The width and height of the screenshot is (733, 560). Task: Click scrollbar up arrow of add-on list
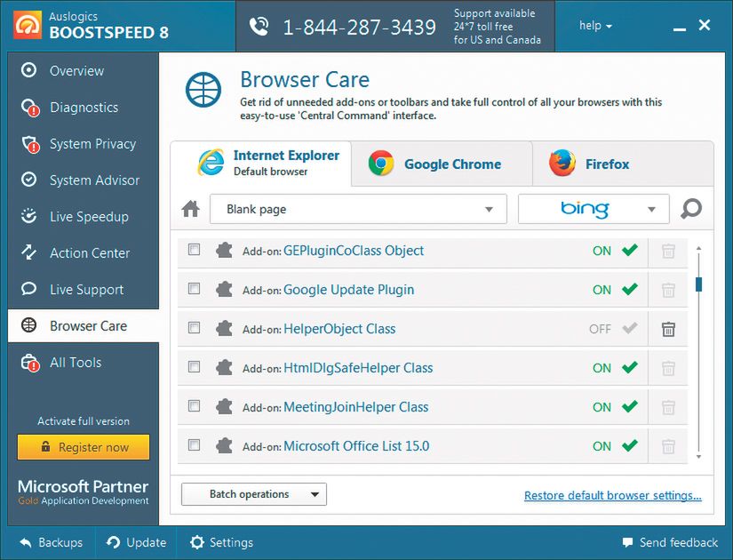pyautogui.click(x=699, y=248)
